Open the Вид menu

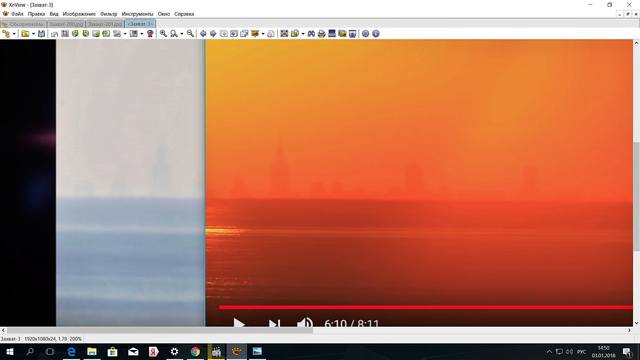pos(54,14)
